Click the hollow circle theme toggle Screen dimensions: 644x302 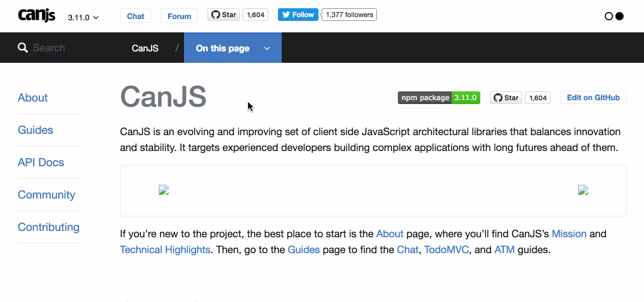tap(608, 16)
